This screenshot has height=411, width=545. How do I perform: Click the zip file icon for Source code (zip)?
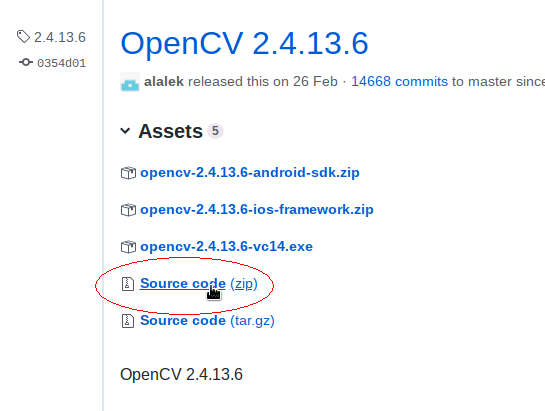128,284
